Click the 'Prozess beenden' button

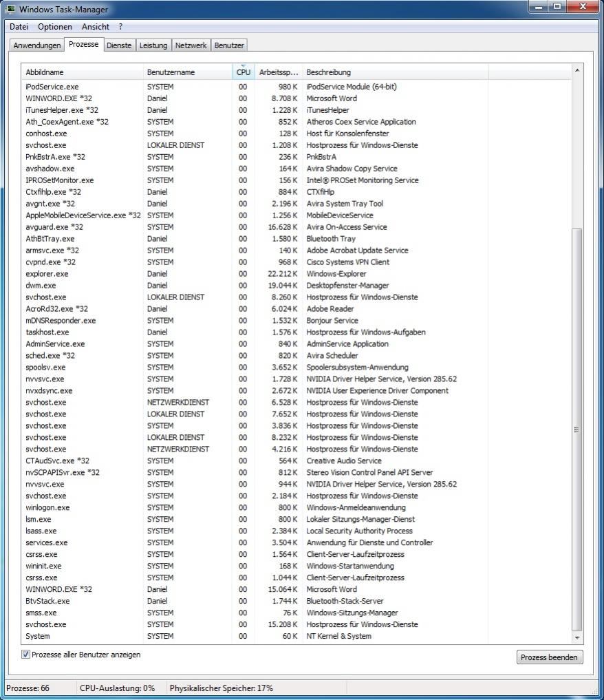549,657
